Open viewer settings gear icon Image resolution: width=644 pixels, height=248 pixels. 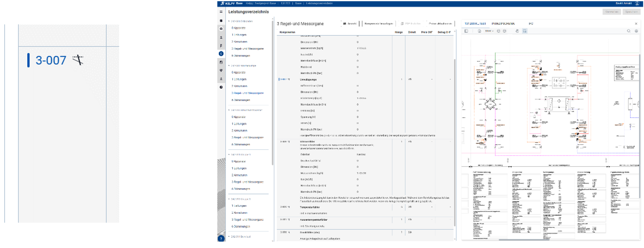click(636, 31)
